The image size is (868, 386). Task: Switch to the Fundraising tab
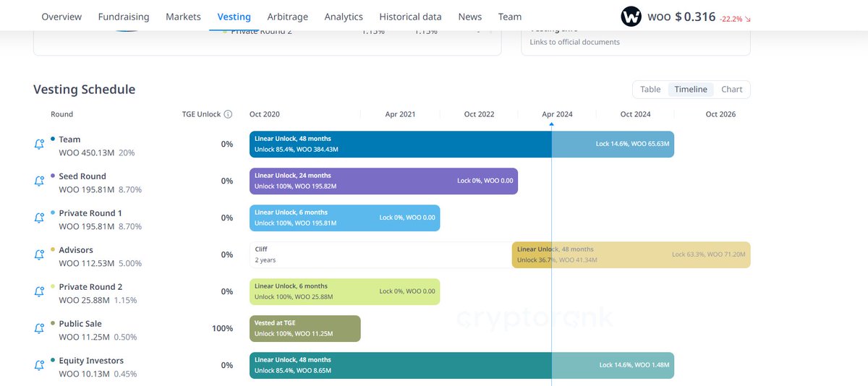point(124,17)
